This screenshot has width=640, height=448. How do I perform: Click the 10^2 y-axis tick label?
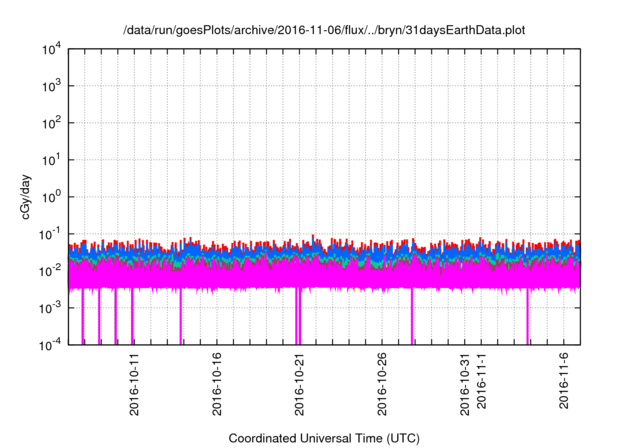coord(51,123)
